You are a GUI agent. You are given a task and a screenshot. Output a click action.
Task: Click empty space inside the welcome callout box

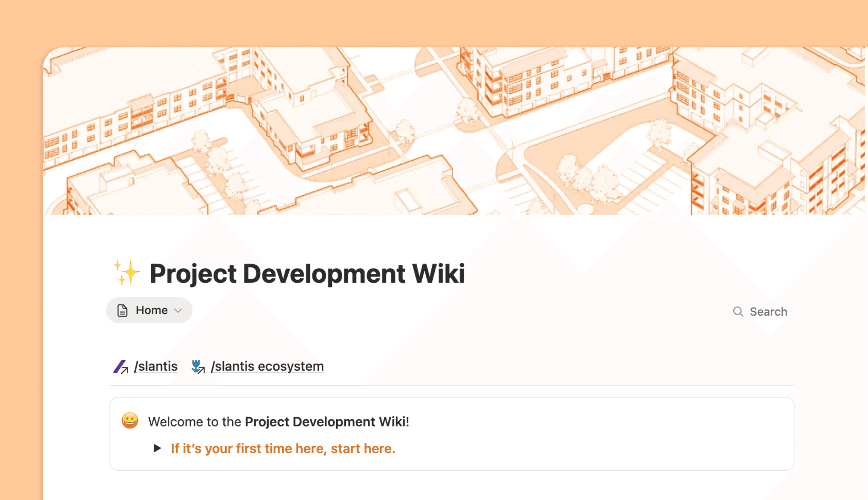click(593, 436)
